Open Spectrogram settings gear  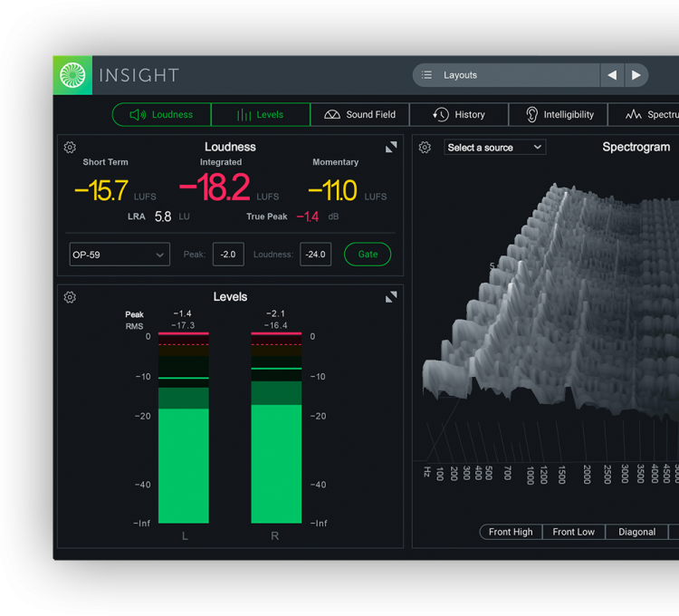(x=425, y=148)
